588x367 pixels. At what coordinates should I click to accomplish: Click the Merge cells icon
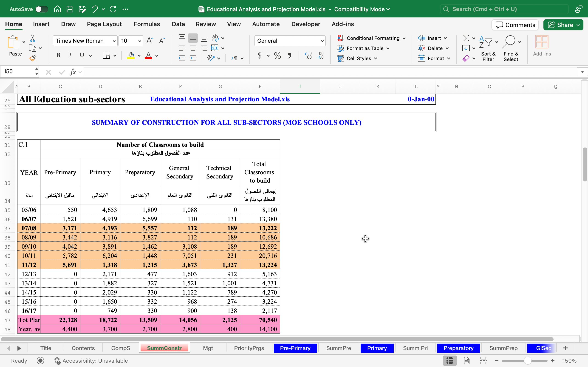tap(215, 48)
